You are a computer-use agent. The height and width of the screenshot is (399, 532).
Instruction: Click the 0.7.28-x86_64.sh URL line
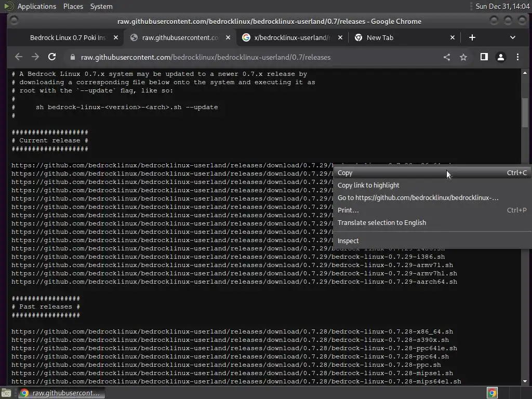pyautogui.click(x=232, y=331)
